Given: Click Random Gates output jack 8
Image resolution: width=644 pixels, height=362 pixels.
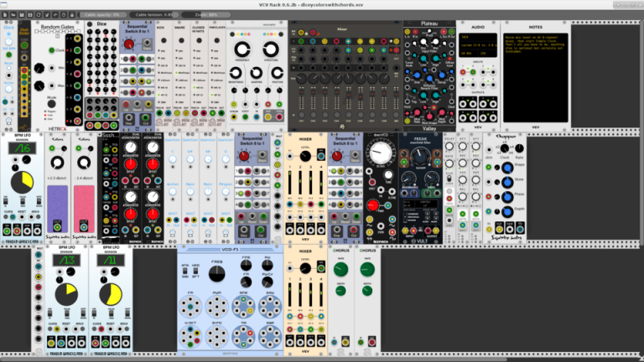Looking at the screenshot, I should point(77,121).
